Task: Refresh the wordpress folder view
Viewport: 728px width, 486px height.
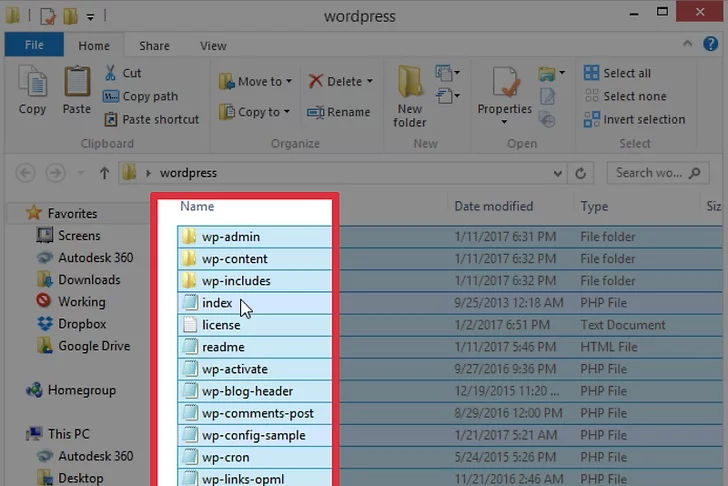Action: click(580, 173)
